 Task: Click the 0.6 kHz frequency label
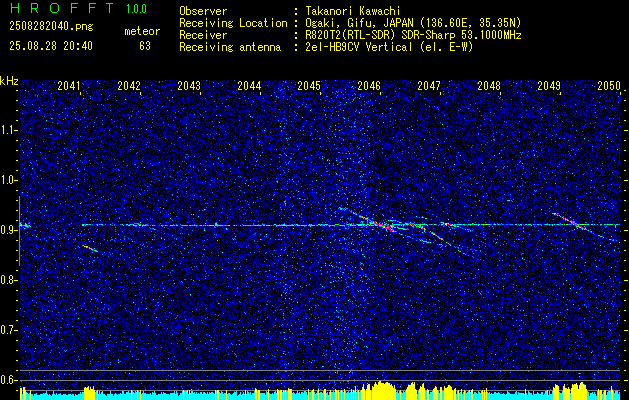coord(8,380)
